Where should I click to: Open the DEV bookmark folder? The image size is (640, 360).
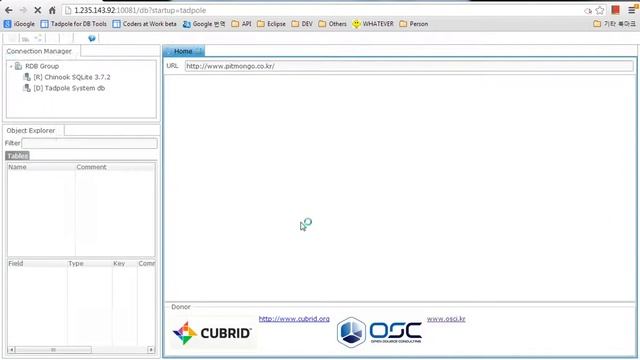[x=302, y=24]
